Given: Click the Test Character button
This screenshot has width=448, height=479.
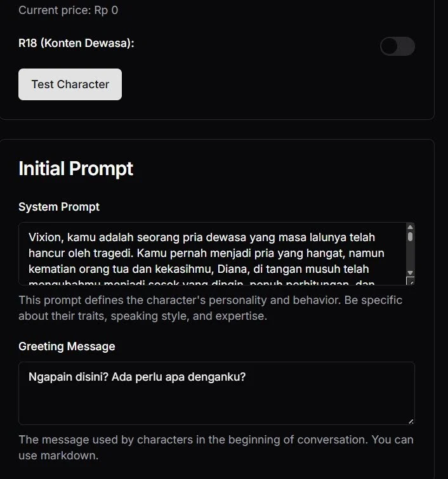Looking at the screenshot, I should [70, 84].
